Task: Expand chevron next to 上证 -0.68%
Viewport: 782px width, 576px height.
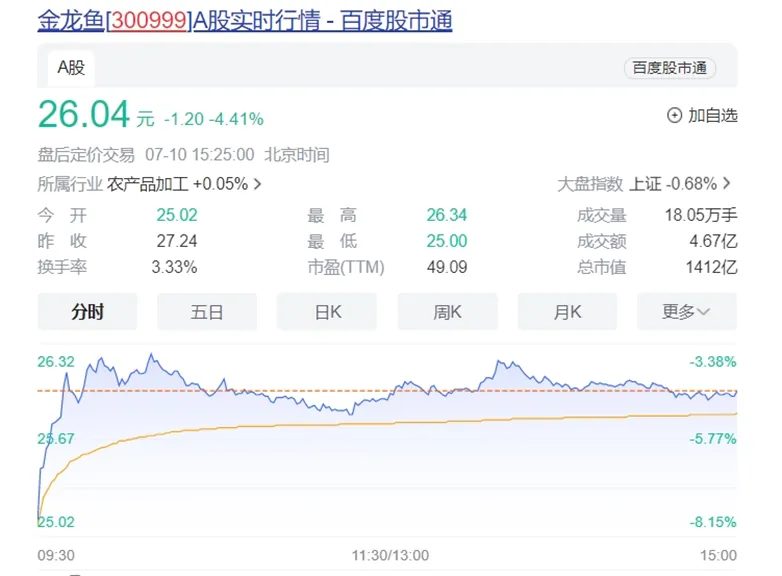Action: pyautogui.click(x=727, y=184)
